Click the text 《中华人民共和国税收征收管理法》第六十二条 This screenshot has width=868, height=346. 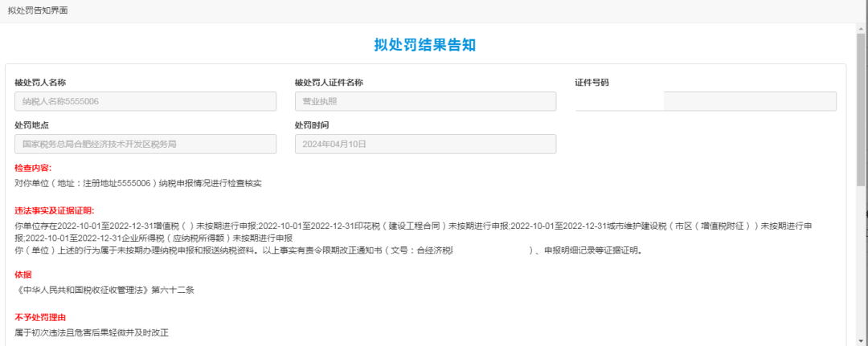click(104, 290)
